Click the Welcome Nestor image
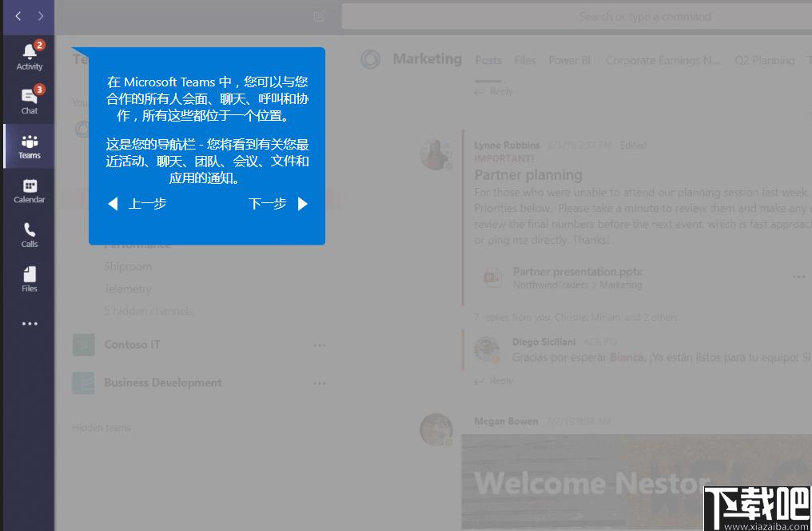Screen dimensions: 812x531 tap(636, 481)
